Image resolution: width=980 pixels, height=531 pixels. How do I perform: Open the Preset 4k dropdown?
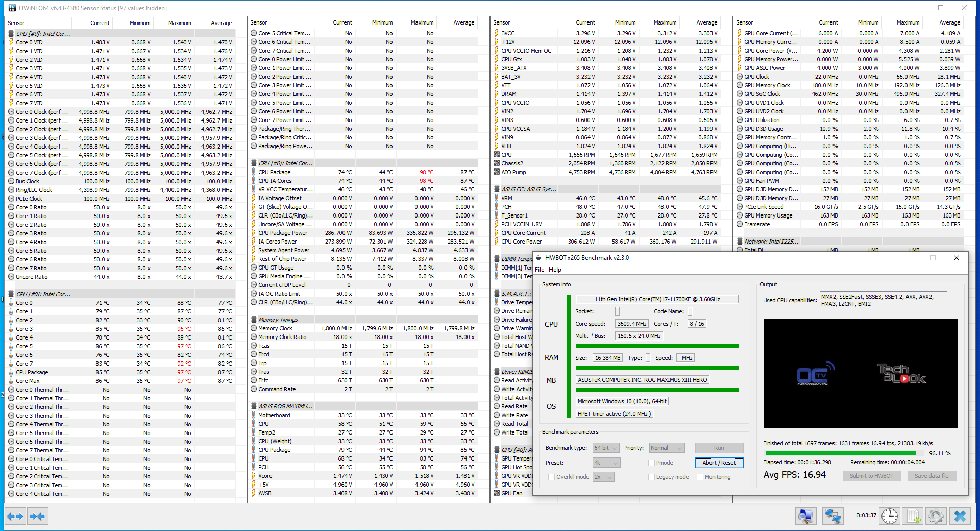(x=606, y=463)
